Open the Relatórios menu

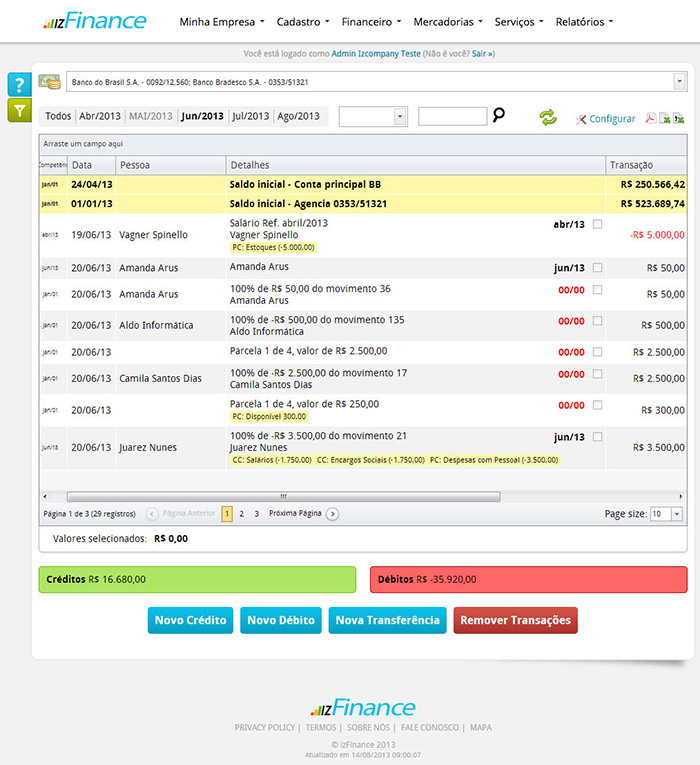coord(584,21)
